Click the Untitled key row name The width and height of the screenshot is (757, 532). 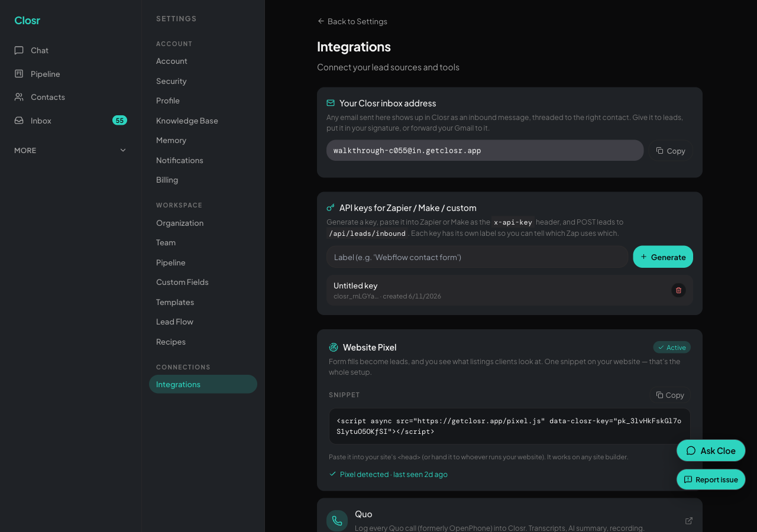pyautogui.click(x=355, y=286)
